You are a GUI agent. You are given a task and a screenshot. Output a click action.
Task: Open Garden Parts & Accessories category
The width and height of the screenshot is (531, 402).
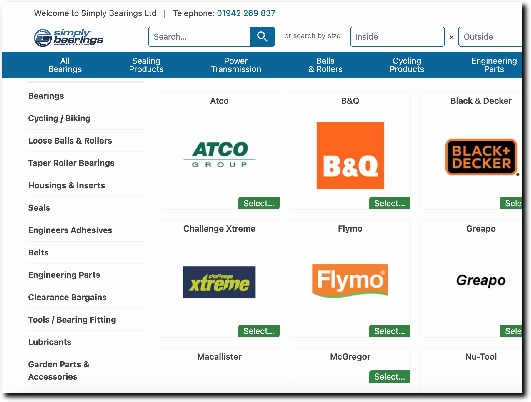(59, 371)
